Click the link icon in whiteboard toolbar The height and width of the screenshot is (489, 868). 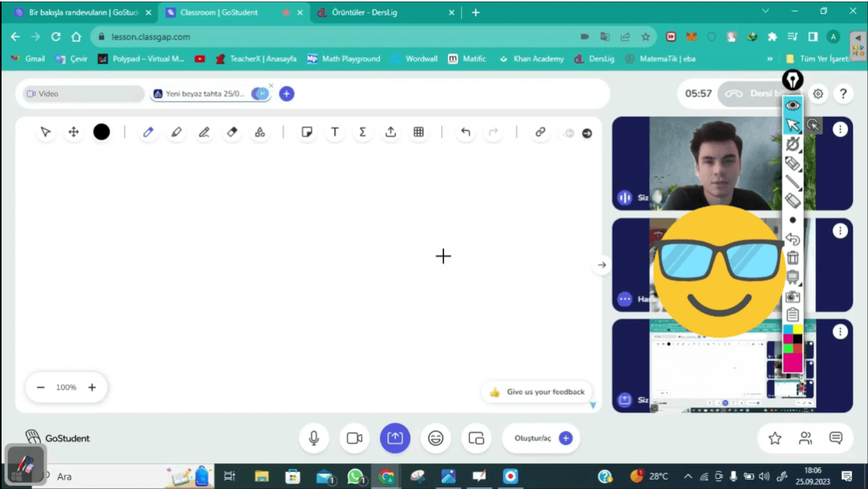pos(540,132)
